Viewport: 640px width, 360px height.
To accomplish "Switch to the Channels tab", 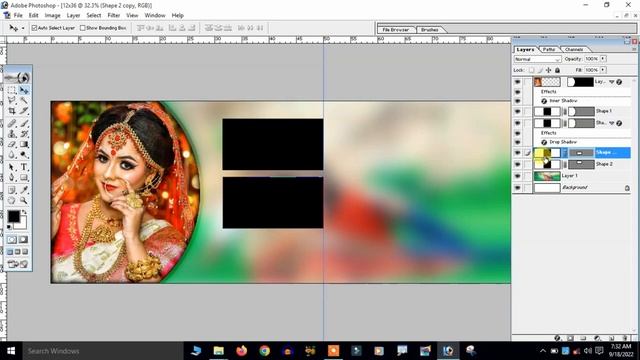I will 574,49.
